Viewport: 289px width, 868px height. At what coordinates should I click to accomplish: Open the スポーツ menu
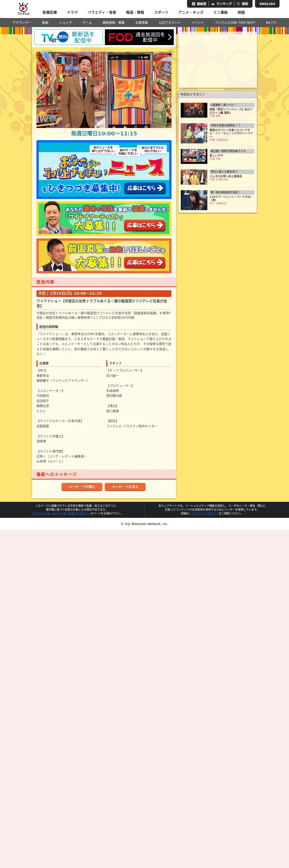[161, 12]
